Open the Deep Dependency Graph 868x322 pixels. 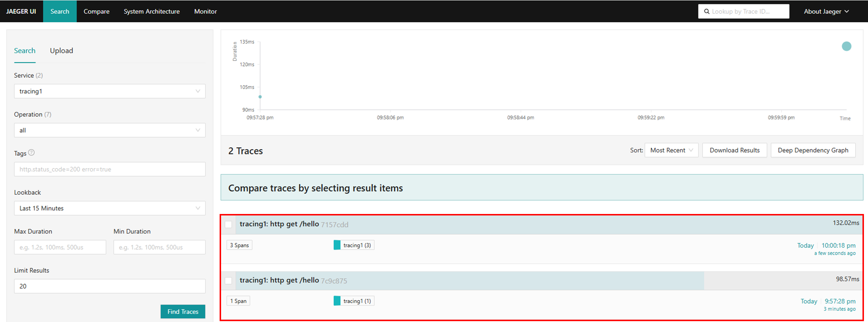pyautogui.click(x=813, y=150)
